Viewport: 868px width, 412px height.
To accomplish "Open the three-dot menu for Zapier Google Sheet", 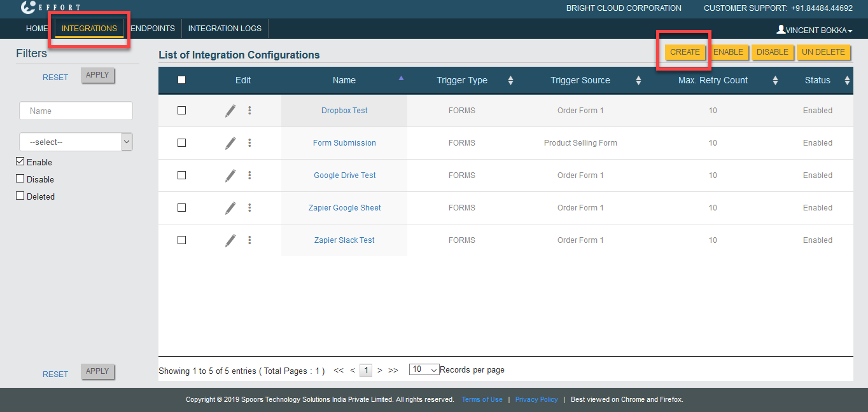I will (249, 208).
